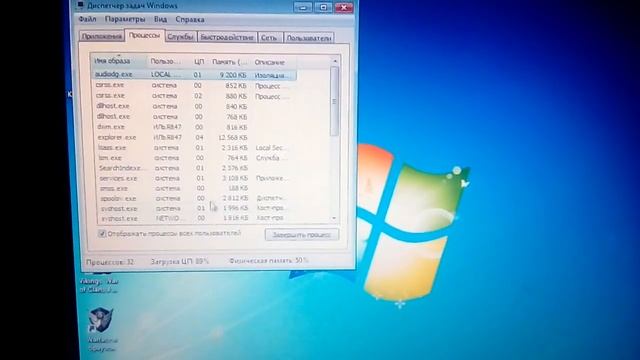Select the Процессы tab
640x360 pixels.
point(144,36)
